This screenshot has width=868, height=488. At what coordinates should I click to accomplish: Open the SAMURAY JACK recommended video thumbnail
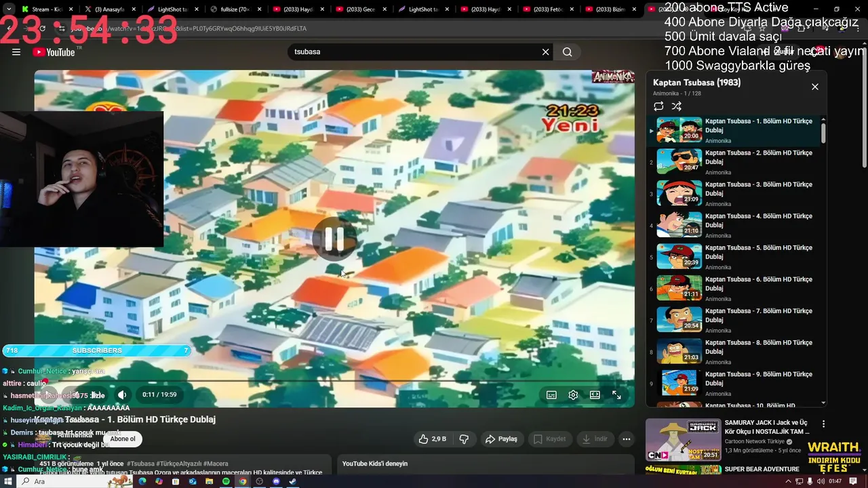point(683,440)
